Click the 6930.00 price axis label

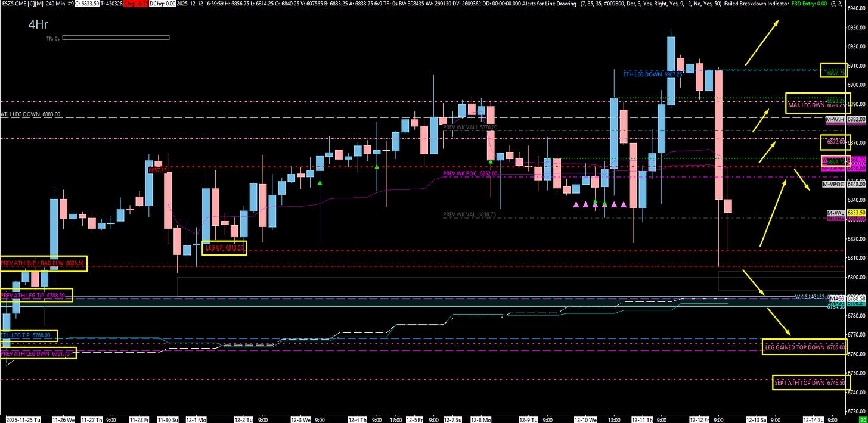tap(856, 27)
